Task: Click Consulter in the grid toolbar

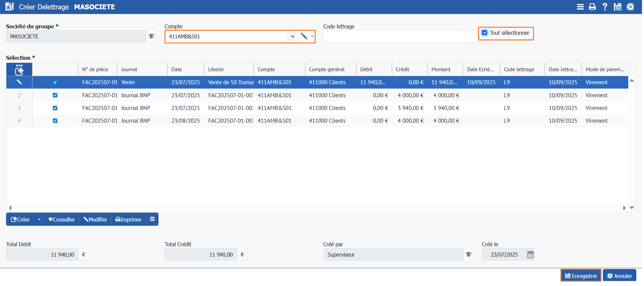Action: (62, 220)
